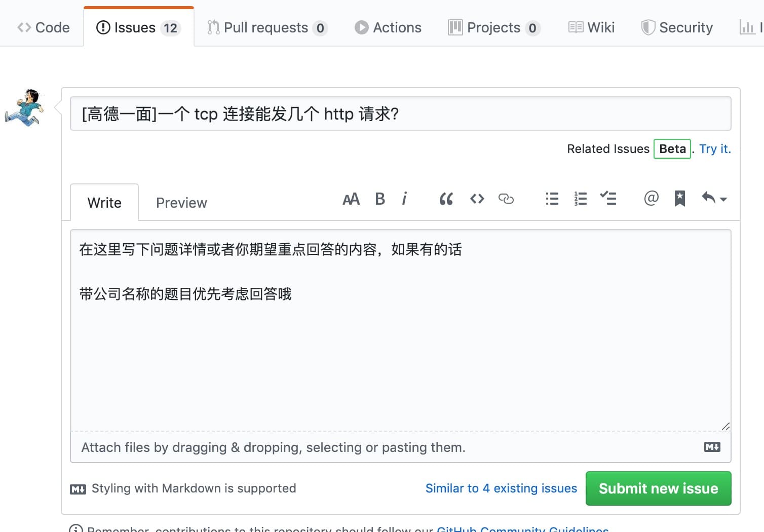
Task: Click the Try it link for Related Issues
Action: [715, 149]
